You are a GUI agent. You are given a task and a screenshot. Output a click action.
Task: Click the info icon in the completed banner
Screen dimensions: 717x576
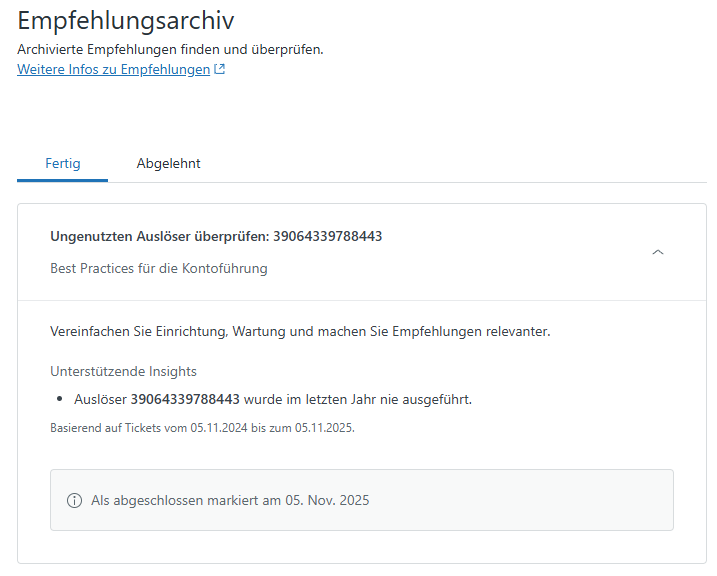[75, 501]
